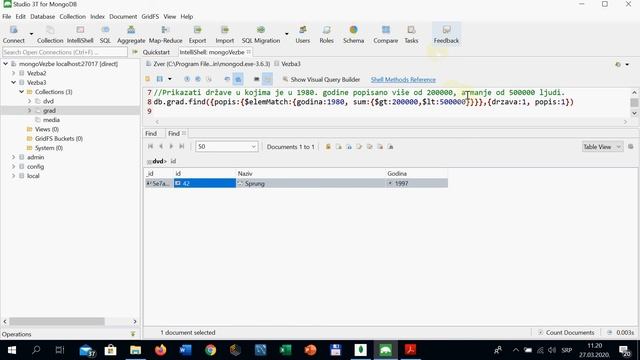The height and width of the screenshot is (360, 640).
Task: Open Word from the taskbar
Action: pyautogui.click(x=185, y=350)
